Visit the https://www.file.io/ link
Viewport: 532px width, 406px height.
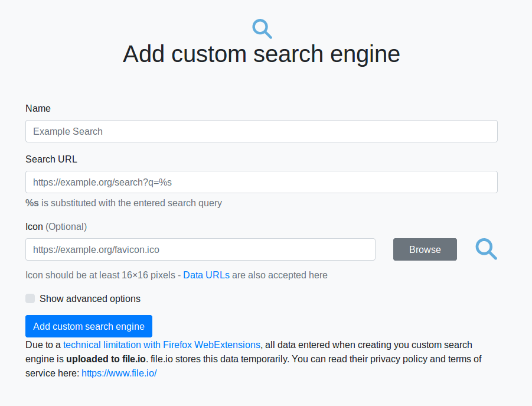point(119,373)
